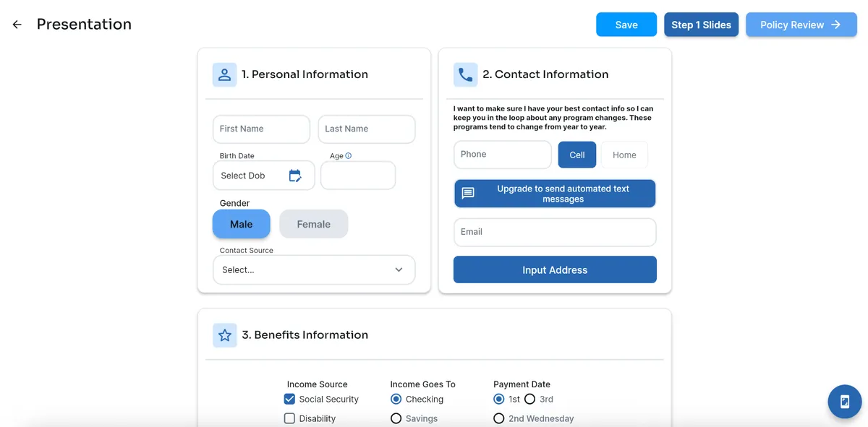
Task: Click the Contact Information phone icon
Action: (465, 74)
